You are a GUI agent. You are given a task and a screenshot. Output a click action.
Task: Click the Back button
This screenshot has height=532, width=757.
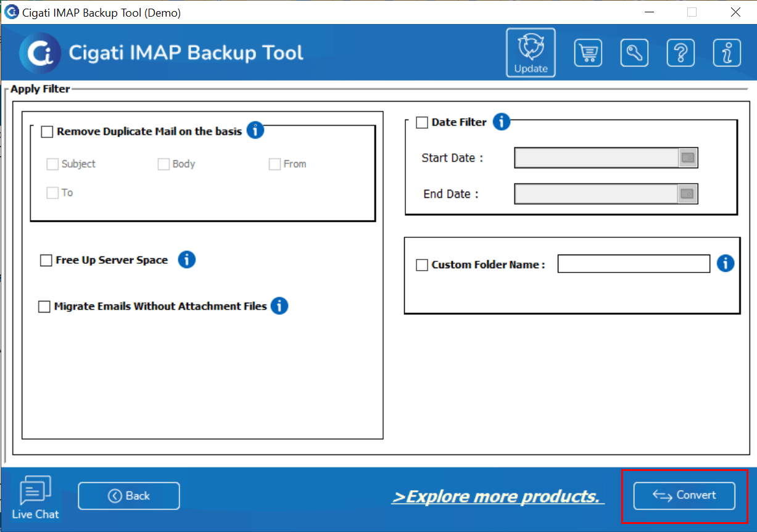(x=129, y=496)
